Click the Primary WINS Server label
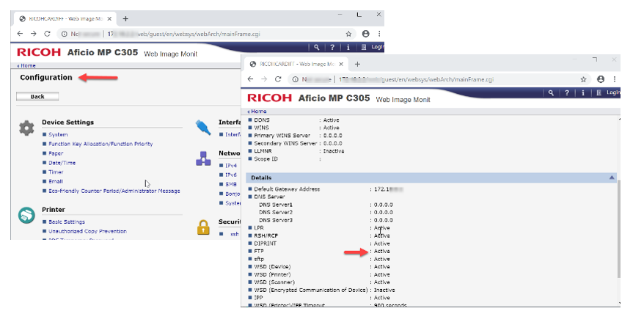This screenshot has width=644, height=322. (282, 136)
